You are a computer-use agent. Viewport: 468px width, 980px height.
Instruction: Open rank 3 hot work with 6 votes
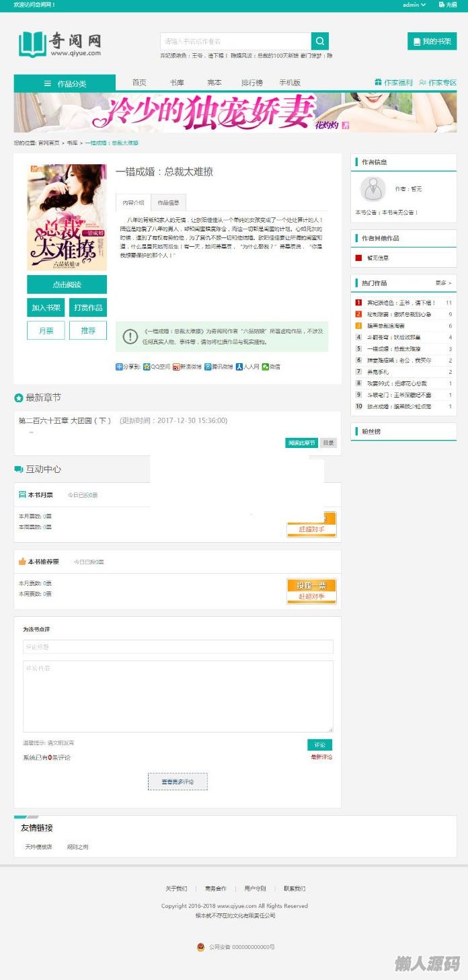click(385, 326)
